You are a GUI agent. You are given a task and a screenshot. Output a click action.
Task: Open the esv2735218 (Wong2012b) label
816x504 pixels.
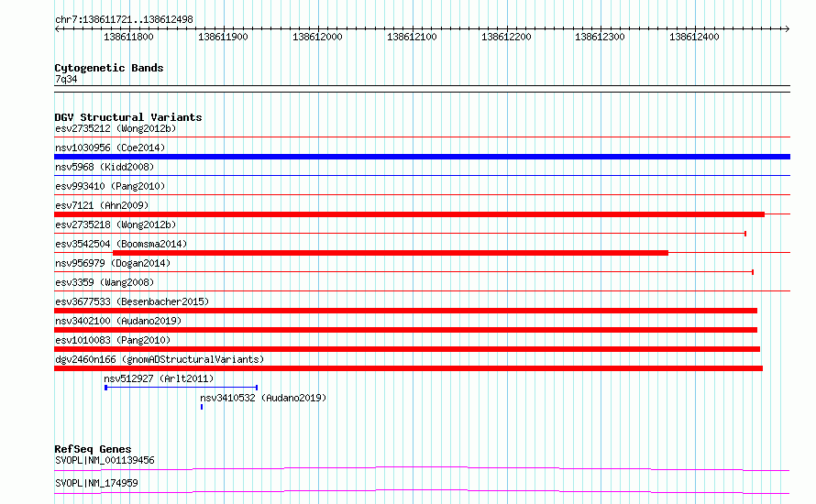pos(116,225)
